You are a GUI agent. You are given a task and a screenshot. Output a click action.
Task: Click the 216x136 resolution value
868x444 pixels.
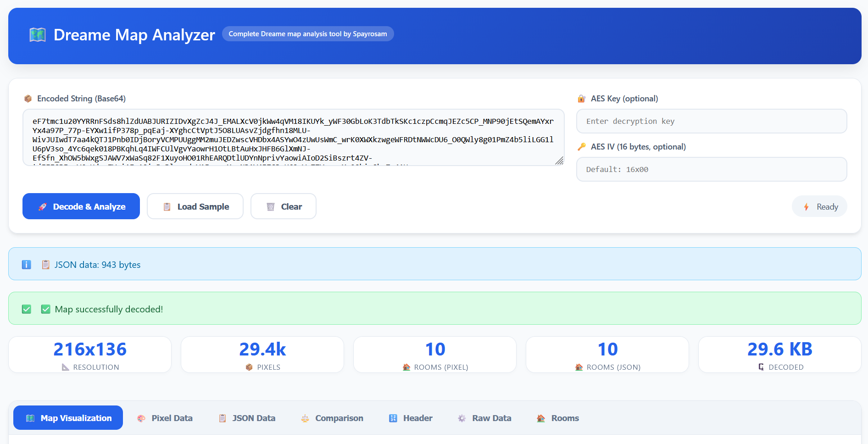point(90,350)
